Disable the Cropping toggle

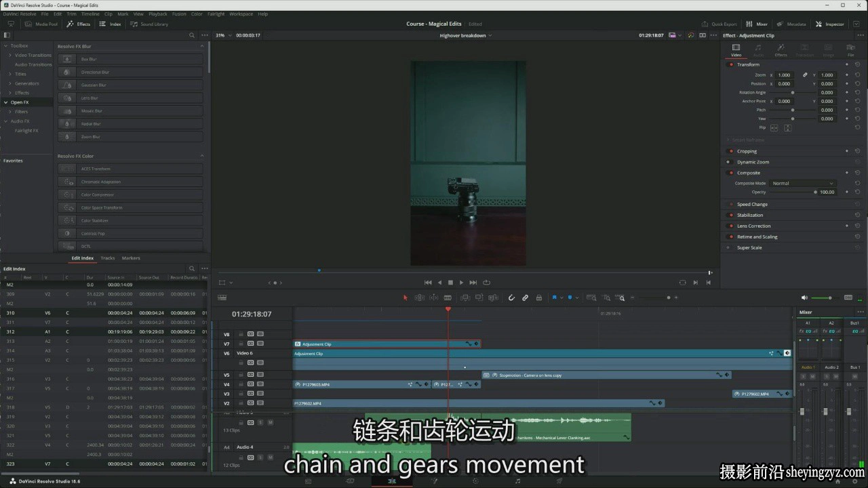[730, 151]
